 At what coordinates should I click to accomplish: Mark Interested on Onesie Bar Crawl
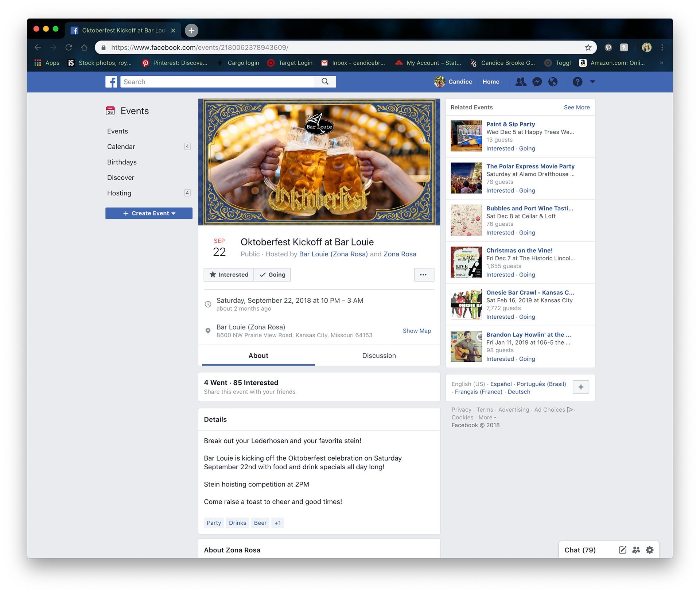point(500,317)
